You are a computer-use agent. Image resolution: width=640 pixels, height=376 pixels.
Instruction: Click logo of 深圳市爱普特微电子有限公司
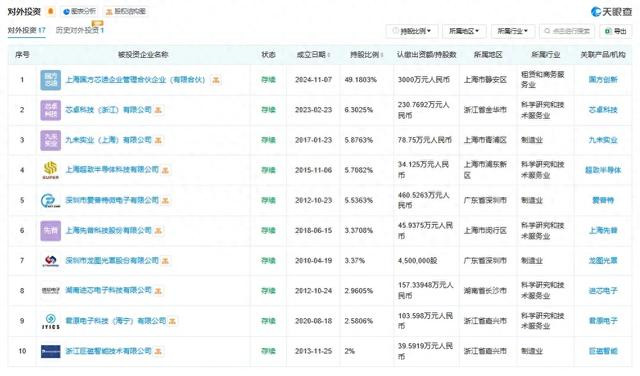51,200
